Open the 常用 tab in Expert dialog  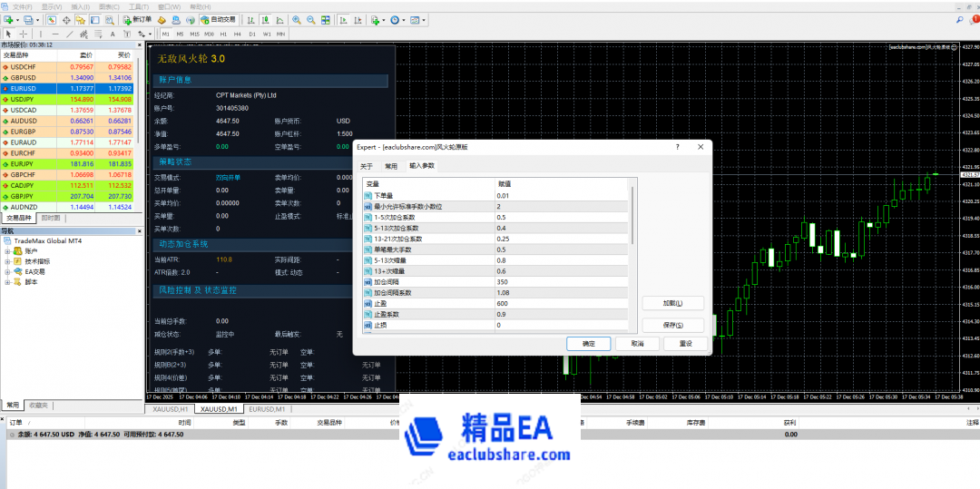[x=391, y=166]
